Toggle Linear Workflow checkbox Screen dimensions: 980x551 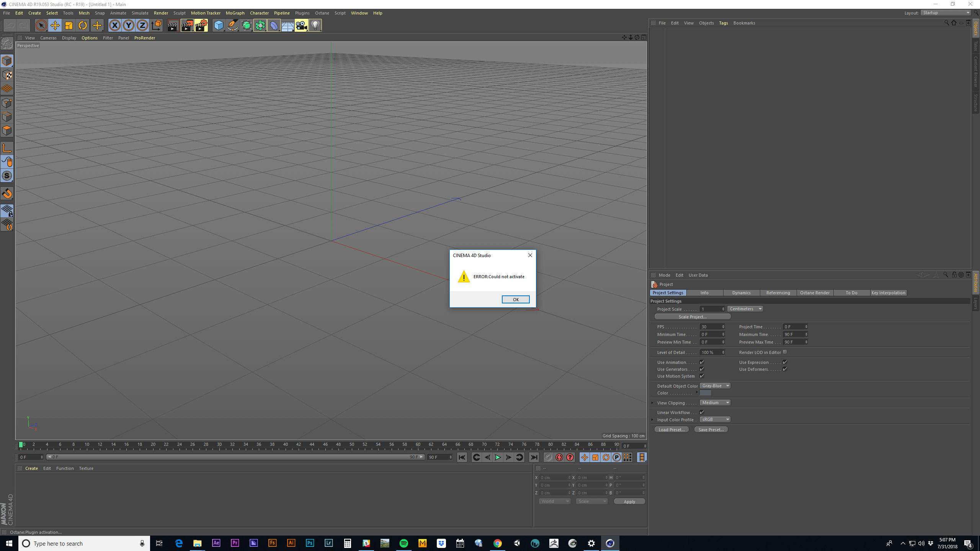(x=702, y=412)
